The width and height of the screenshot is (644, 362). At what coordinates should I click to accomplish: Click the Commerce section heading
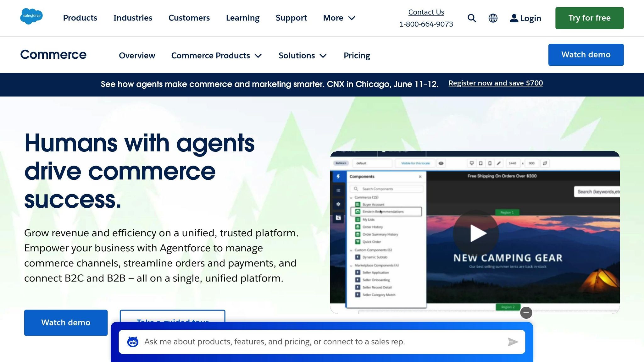53,55
